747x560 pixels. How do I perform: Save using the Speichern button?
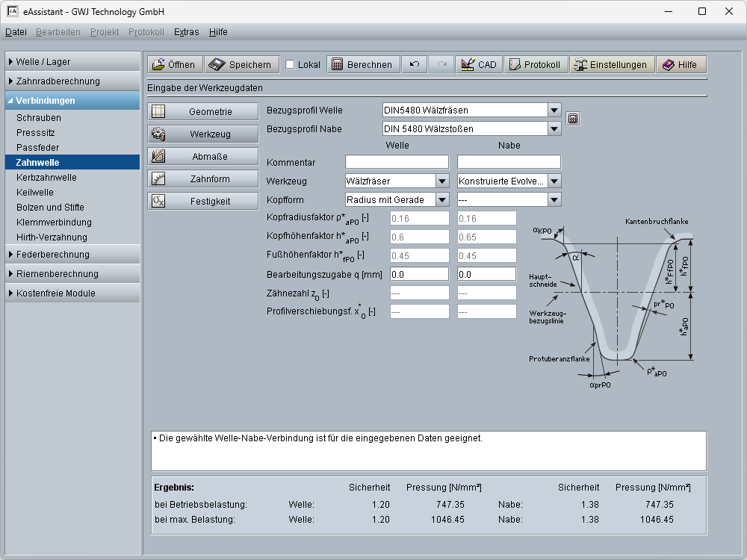click(x=242, y=65)
